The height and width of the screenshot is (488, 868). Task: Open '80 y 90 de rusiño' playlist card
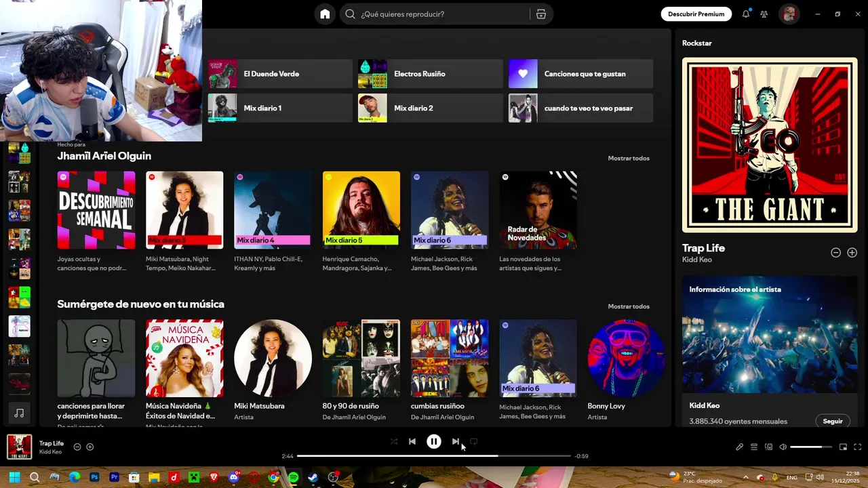click(361, 370)
